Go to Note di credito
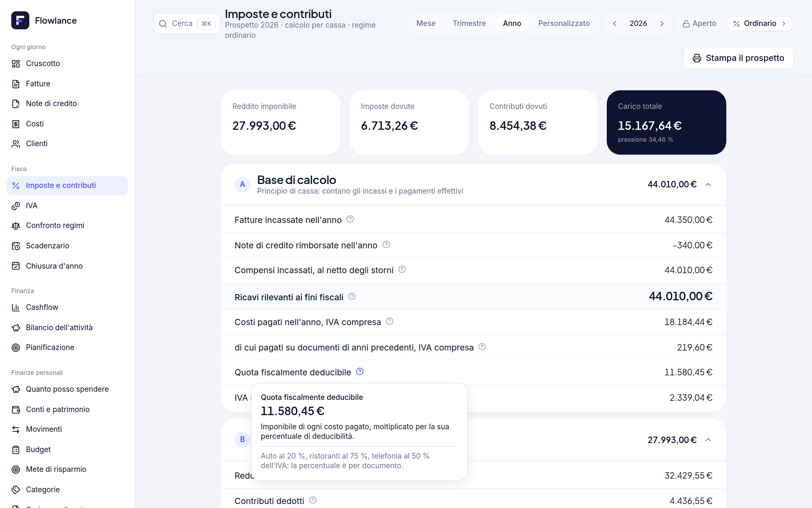 click(67, 104)
